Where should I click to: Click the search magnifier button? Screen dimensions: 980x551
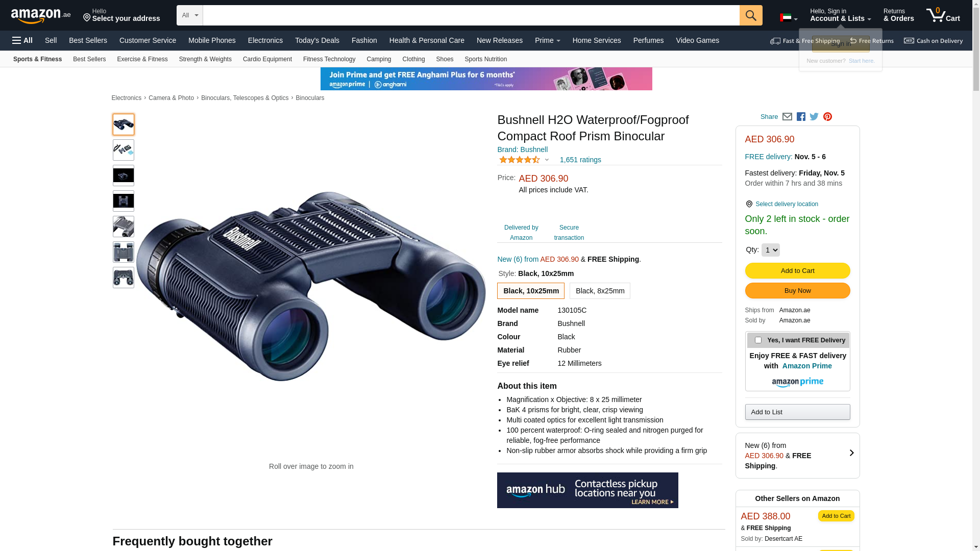(751, 15)
